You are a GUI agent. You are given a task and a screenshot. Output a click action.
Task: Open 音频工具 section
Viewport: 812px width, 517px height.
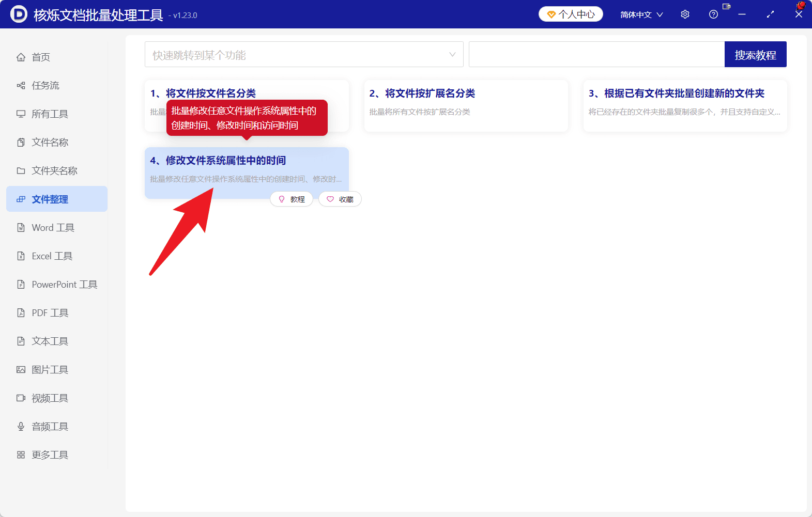pos(57,426)
